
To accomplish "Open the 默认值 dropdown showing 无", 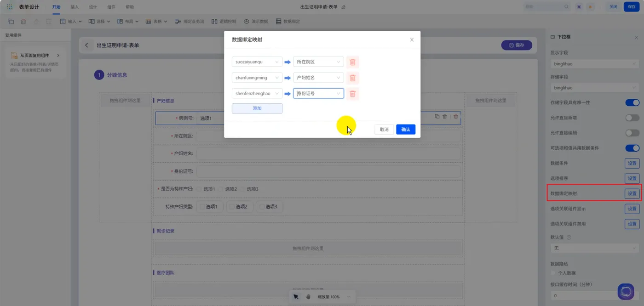I will [595, 248].
